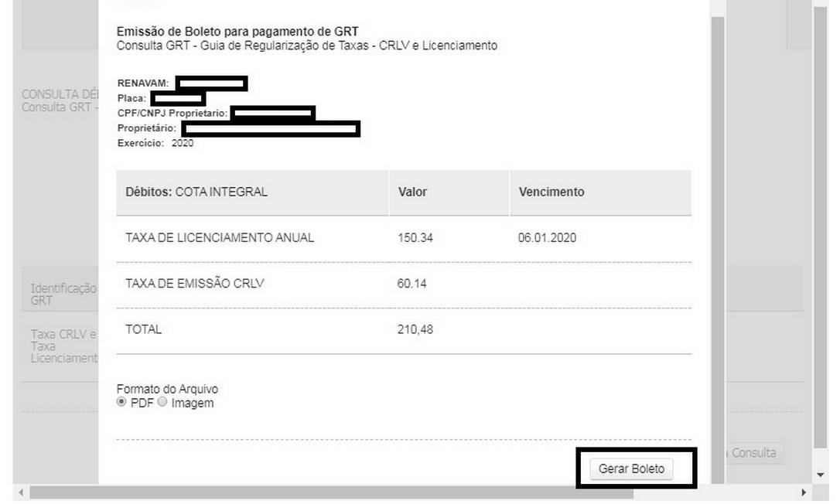Click the horizontal scrollbar right arrow
Screen dimensions: 840x504
[x=804, y=492]
